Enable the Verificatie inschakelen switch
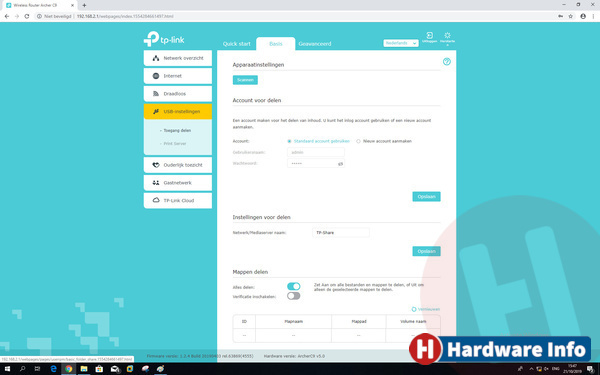This screenshot has height=375, width=600. (293, 296)
